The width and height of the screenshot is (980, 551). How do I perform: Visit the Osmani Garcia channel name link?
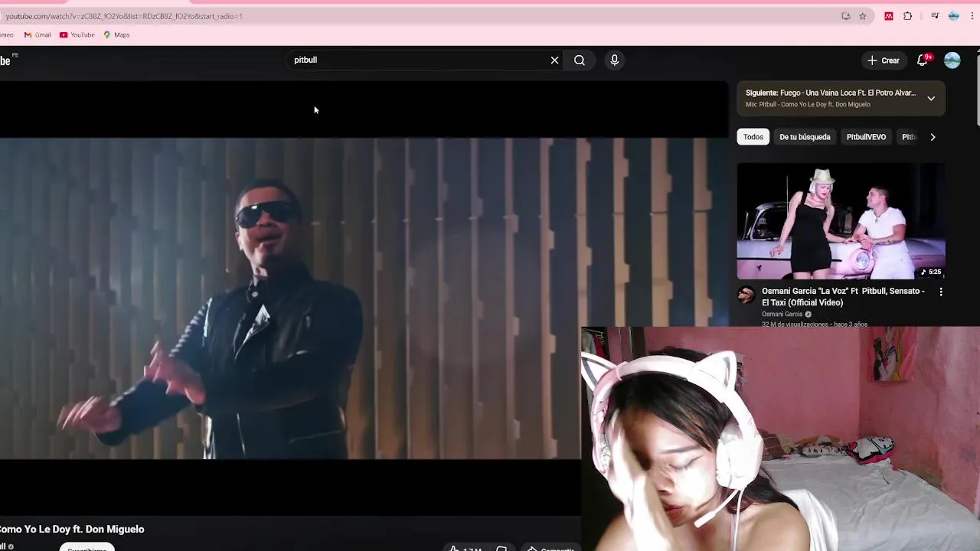tap(782, 315)
